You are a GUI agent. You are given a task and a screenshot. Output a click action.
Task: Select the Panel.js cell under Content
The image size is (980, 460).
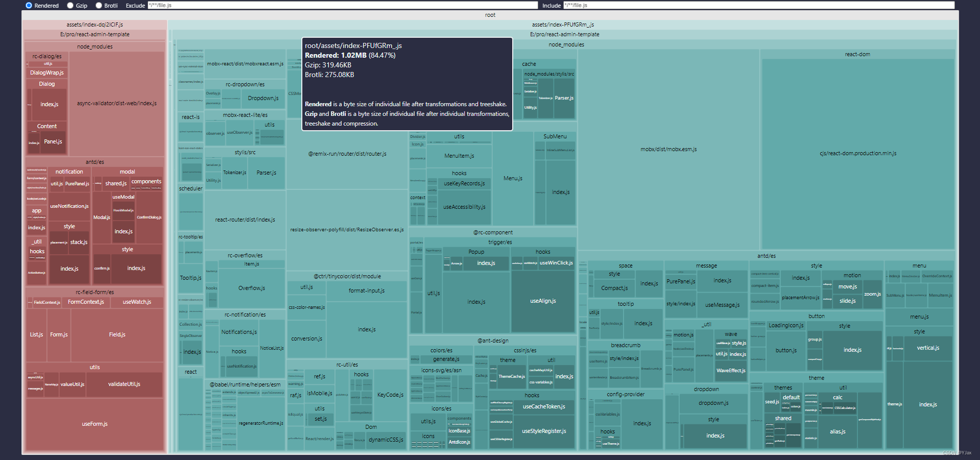point(53,141)
